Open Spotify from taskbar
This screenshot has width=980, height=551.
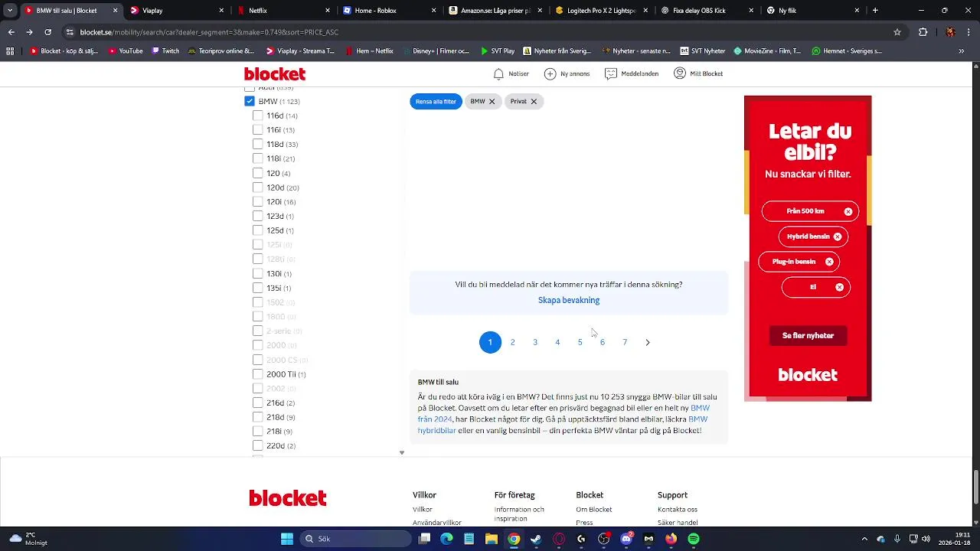(x=694, y=539)
